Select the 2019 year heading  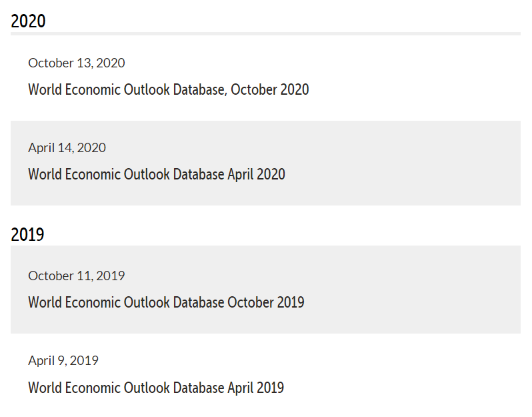(27, 235)
